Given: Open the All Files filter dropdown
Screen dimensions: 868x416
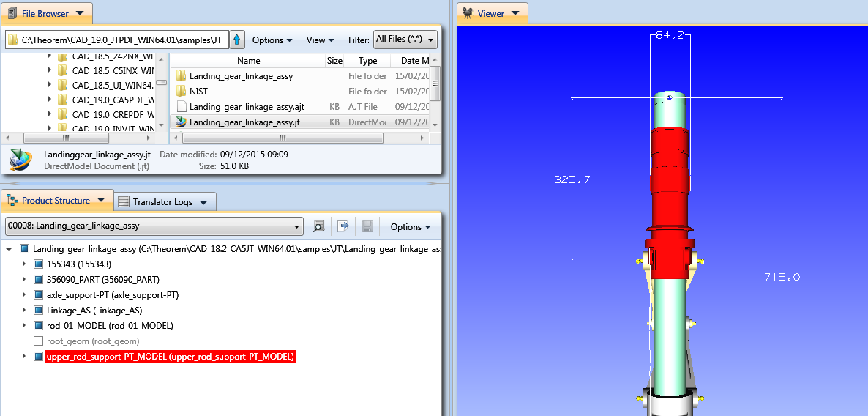Looking at the screenshot, I should 405,40.
